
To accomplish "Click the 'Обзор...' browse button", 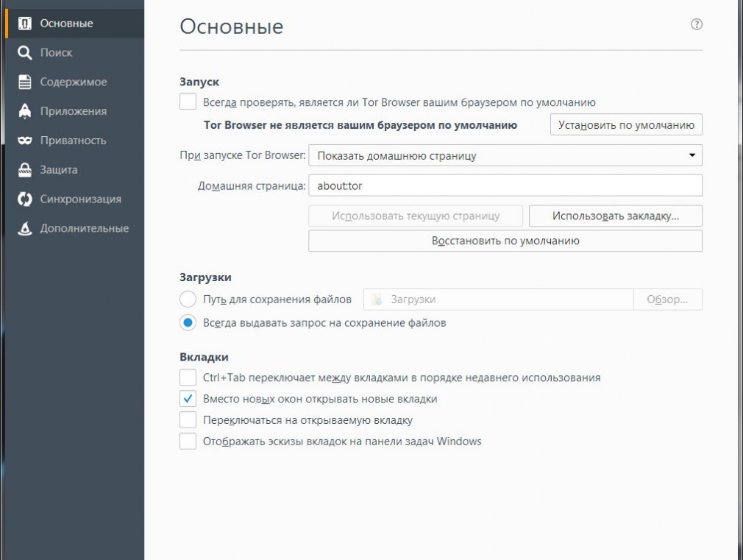I will tap(668, 300).
